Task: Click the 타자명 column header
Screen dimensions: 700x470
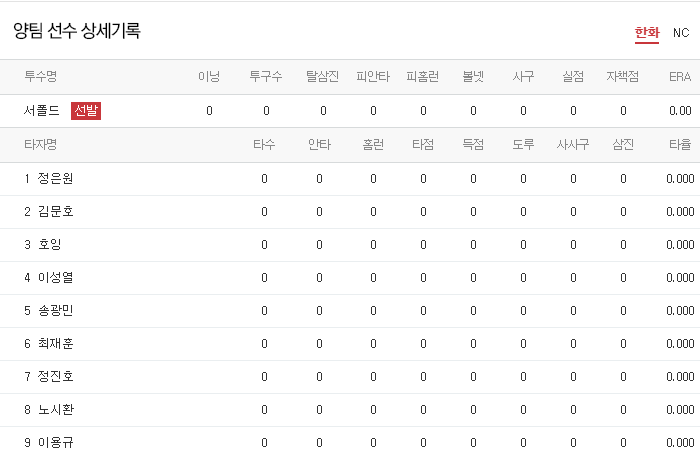Action: tap(41, 144)
